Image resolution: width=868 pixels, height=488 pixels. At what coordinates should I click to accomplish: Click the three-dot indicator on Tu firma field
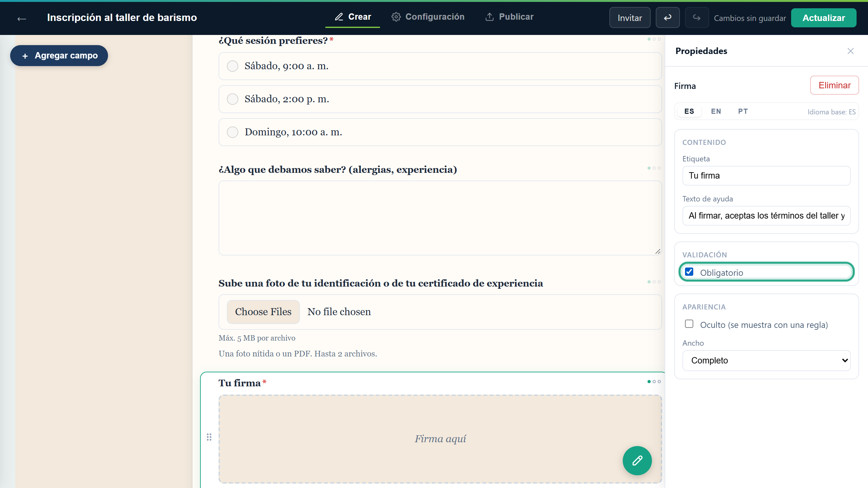pos(654,382)
